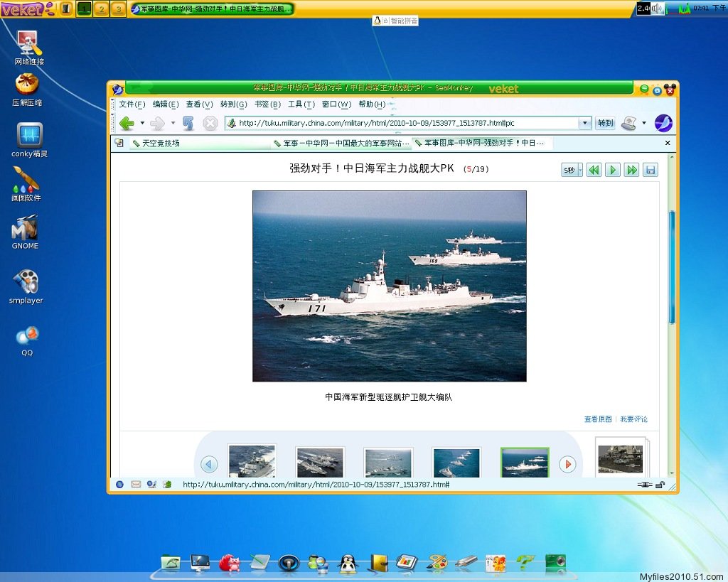Click the 转到 go button next to the URL bar
The height and width of the screenshot is (582, 728).
605,124
